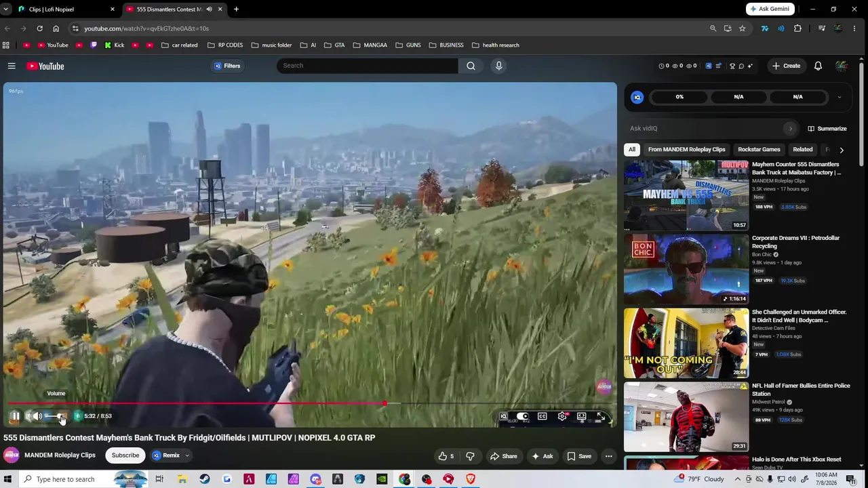Viewport: 868px width, 488px height.
Task: Expand the vidIQ score panel chevron
Action: click(x=839, y=97)
